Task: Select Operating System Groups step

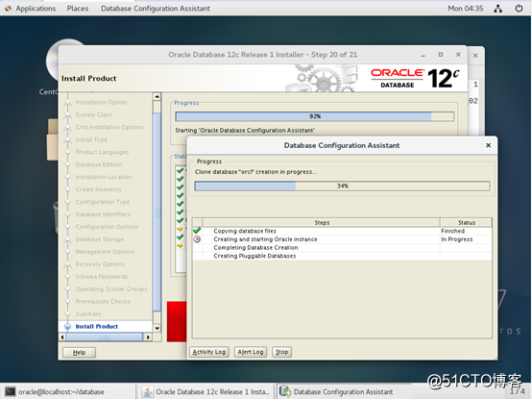Action: 111,289
